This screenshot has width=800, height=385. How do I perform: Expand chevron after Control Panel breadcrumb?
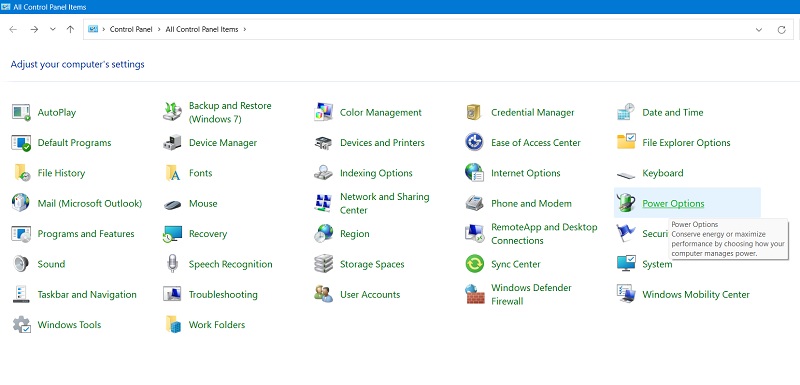159,30
